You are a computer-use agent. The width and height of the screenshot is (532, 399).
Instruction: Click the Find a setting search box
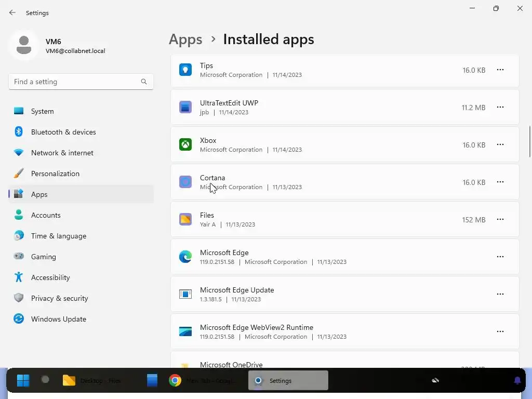pos(81,82)
